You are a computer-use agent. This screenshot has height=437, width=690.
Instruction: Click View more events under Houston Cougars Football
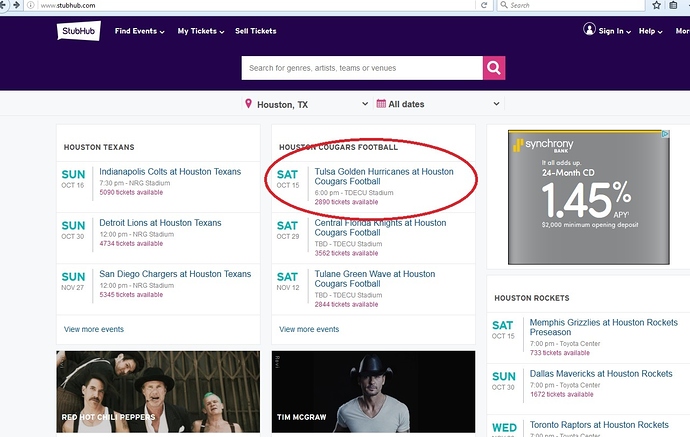(x=309, y=329)
